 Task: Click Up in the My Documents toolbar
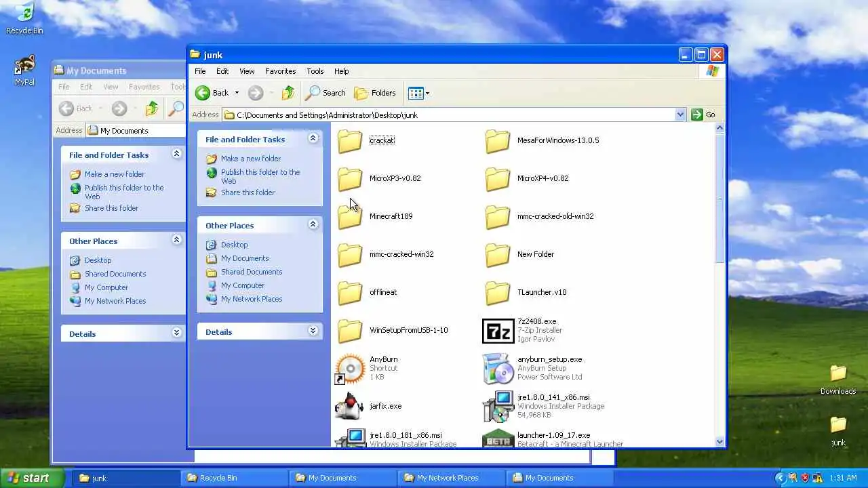tap(152, 108)
